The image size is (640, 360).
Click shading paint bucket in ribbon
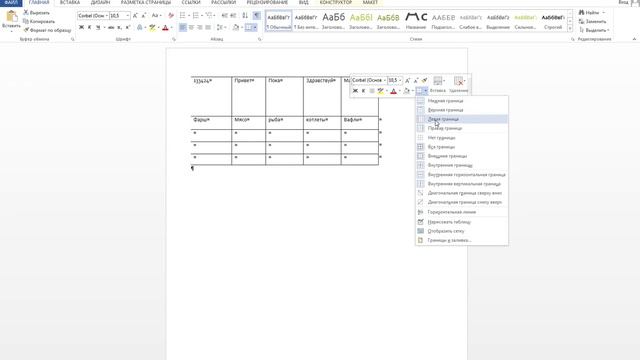click(236, 27)
